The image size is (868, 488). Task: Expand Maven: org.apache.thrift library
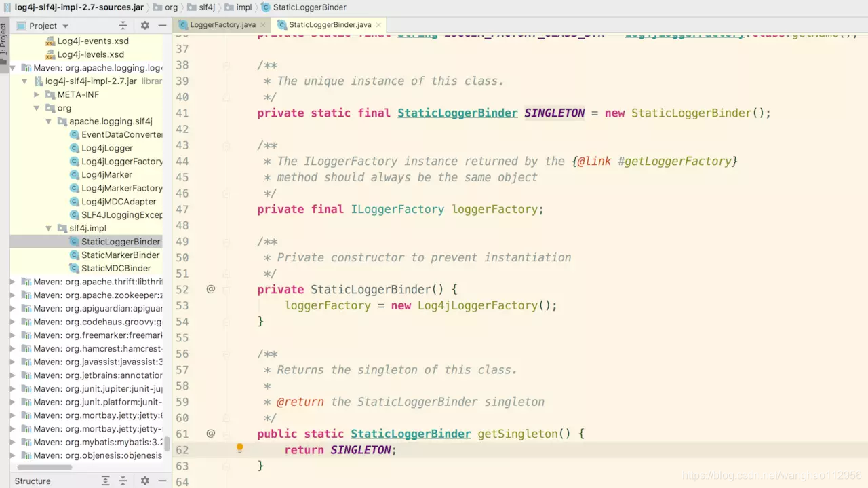coord(14,282)
